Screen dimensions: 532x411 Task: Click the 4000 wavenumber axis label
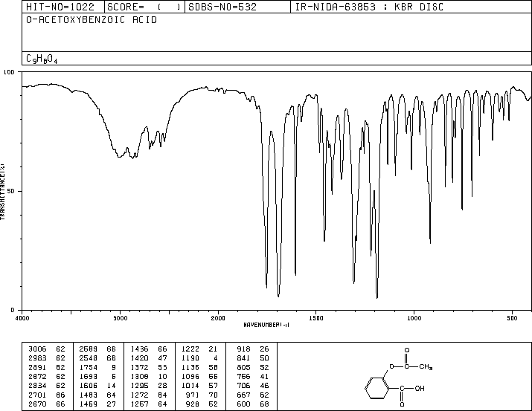point(22,318)
